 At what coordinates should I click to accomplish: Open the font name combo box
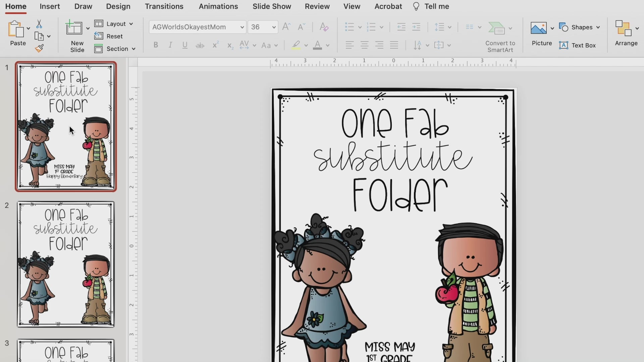click(x=198, y=27)
